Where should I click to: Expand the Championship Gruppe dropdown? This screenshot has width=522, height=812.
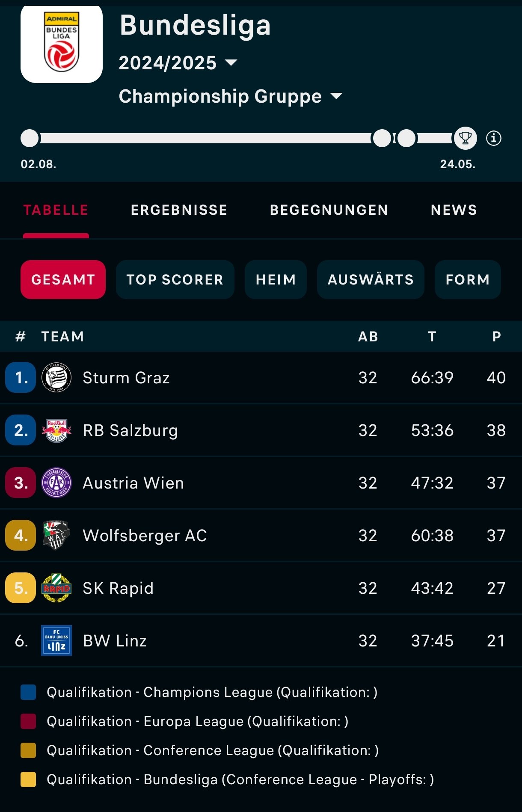[x=231, y=96]
